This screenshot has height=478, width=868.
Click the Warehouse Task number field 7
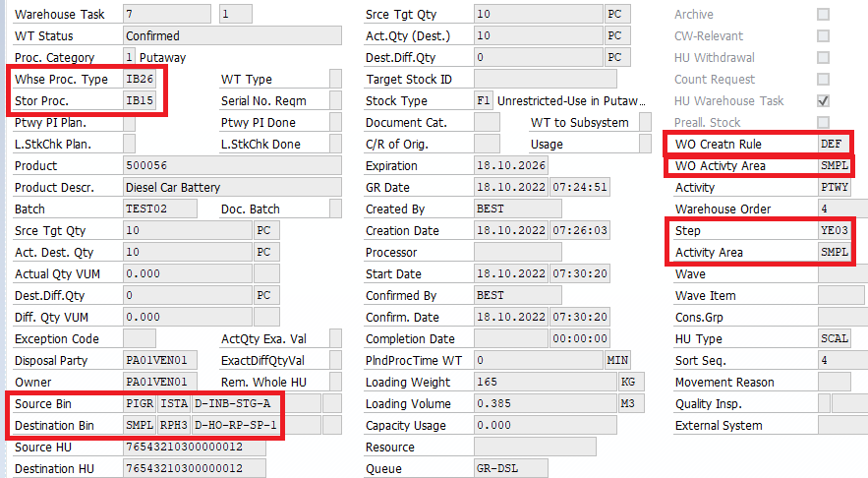pyautogui.click(x=167, y=15)
